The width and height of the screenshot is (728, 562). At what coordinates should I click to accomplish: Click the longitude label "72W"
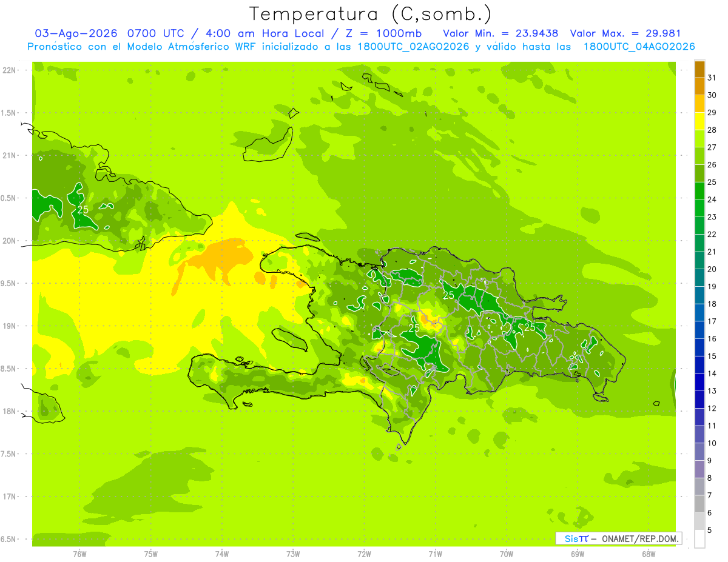coord(365,554)
